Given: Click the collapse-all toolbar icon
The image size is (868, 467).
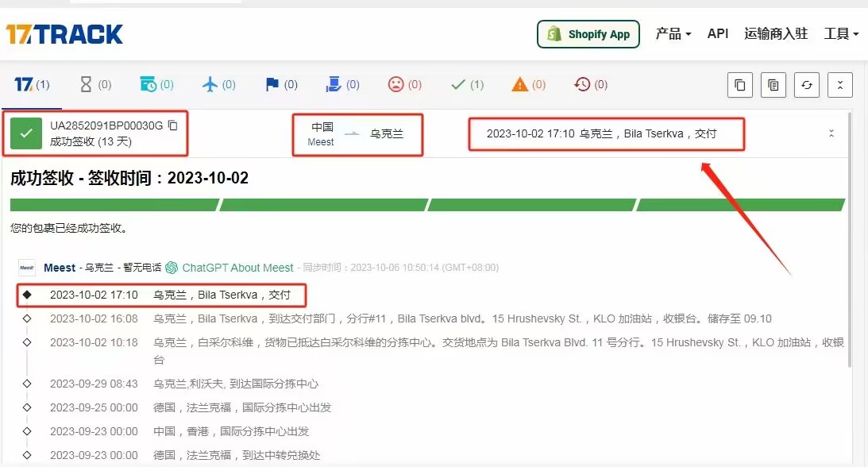Looking at the screenshot, I should (839, 85).
